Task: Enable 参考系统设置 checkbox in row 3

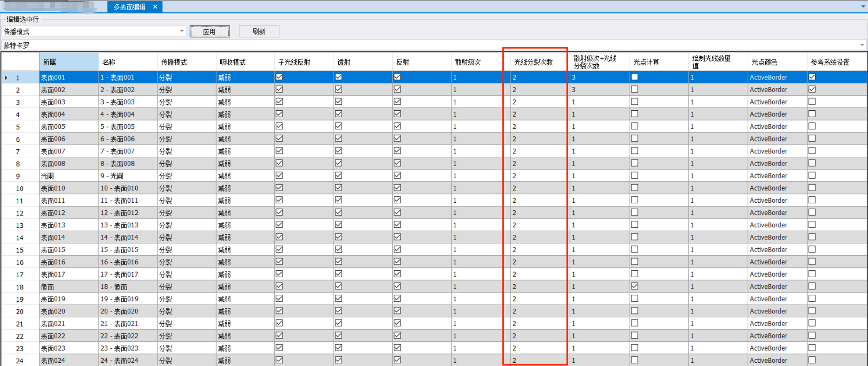Action: (812, 101)
